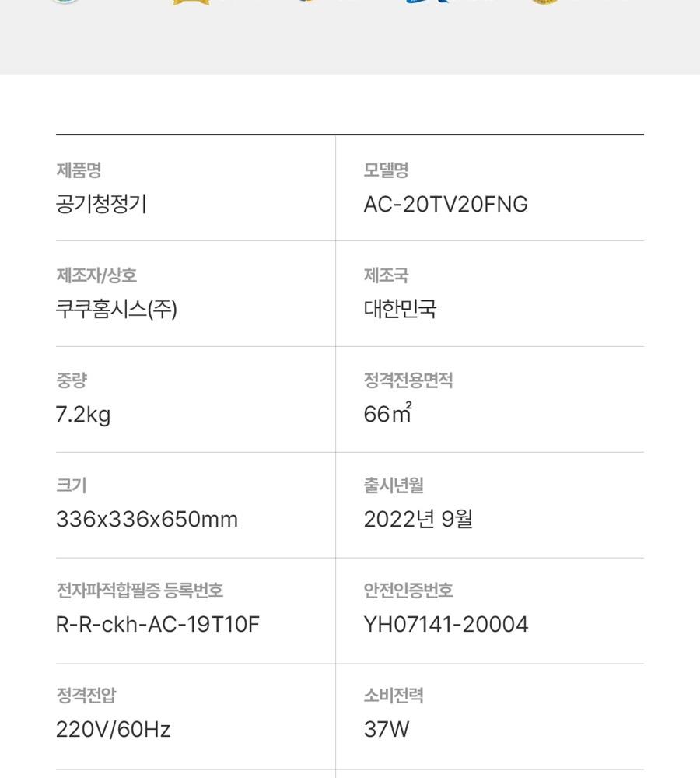Click the 정격전용면적 label
The height and width of the screenshot is (778, 700).
coord(408,380)
